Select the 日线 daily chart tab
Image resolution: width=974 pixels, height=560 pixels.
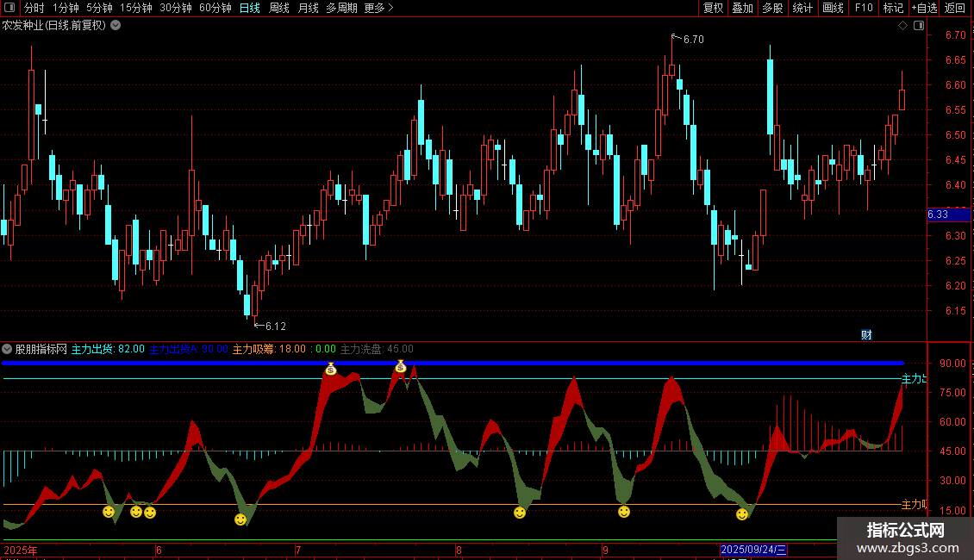click(x=250, y=8)
